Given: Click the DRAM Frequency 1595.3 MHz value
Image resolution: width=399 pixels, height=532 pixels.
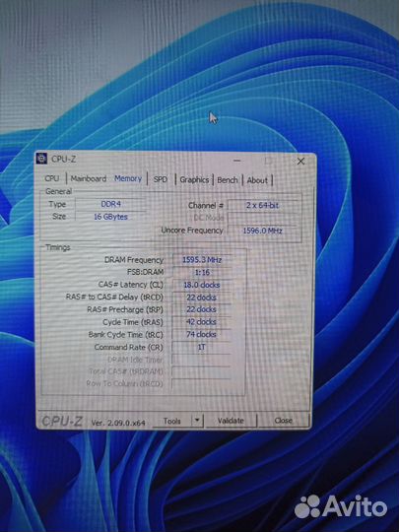Looking at the screenshot, I should click(202, 260).
